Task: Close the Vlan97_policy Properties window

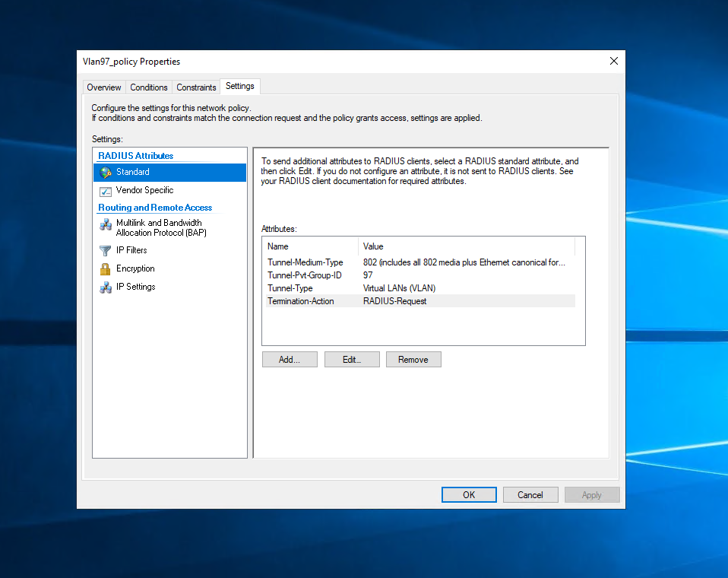Action: pos(614,62)
